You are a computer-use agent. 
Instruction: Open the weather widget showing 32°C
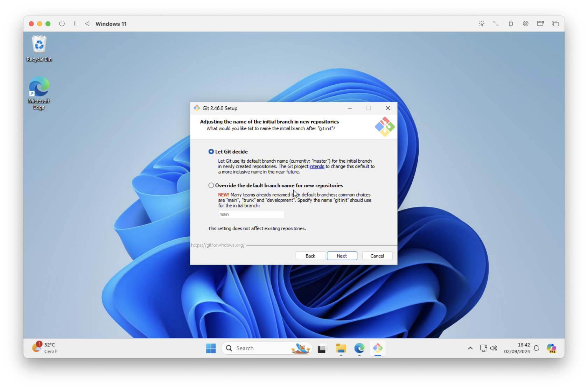(x=45, y=348)
